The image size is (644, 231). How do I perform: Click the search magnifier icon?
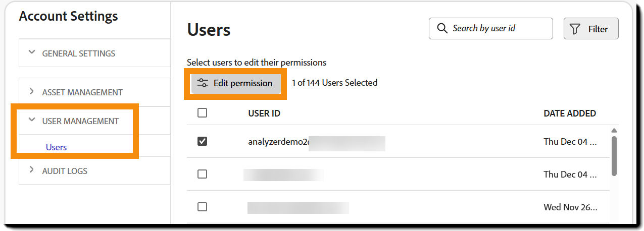tap(442, 28)
